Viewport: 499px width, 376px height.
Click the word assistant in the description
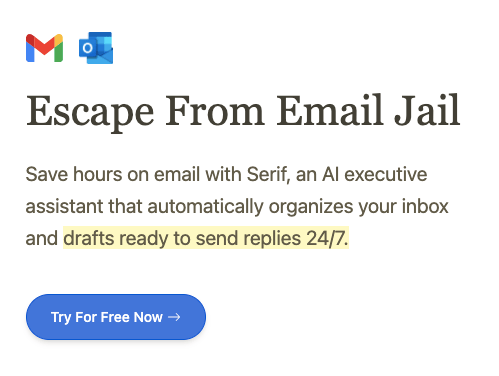[64, 206]
